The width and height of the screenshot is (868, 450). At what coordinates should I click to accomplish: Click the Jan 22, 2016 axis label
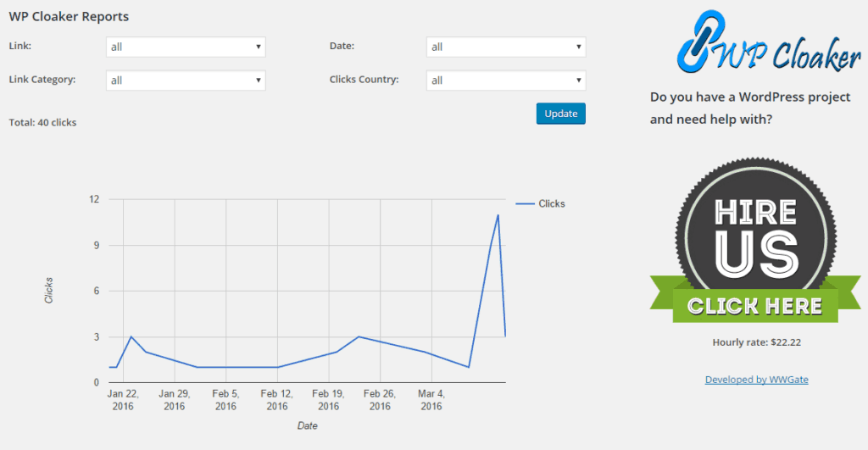coord(123,400)
